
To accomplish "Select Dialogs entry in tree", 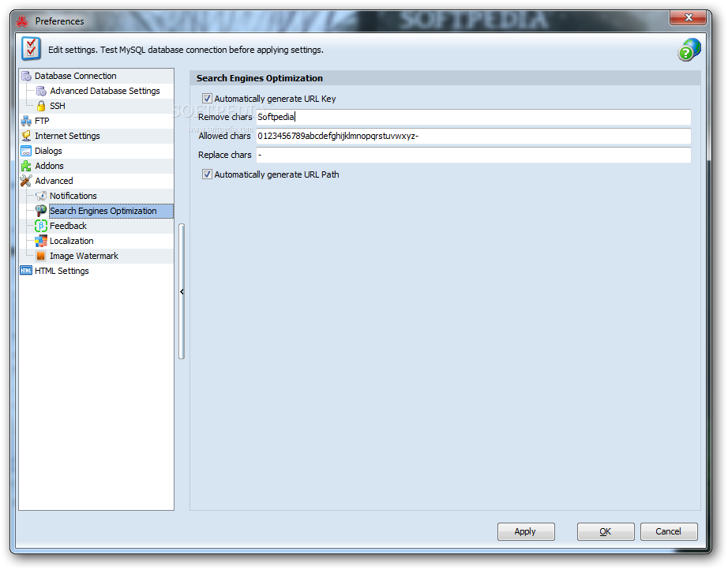I will tap(48, 151).
